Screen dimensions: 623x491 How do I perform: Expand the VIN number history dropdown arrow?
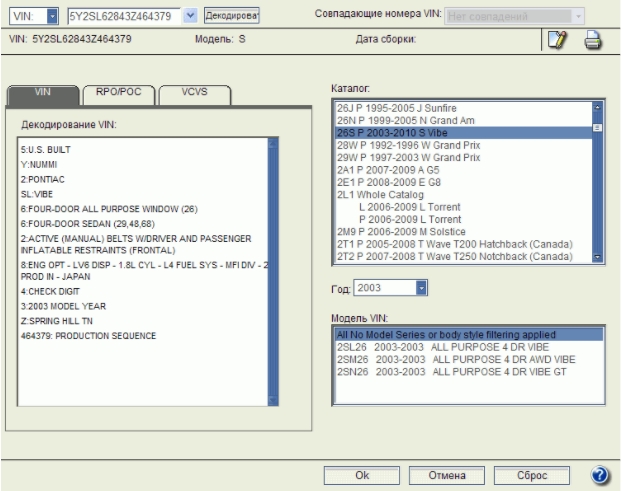point(190,16)
